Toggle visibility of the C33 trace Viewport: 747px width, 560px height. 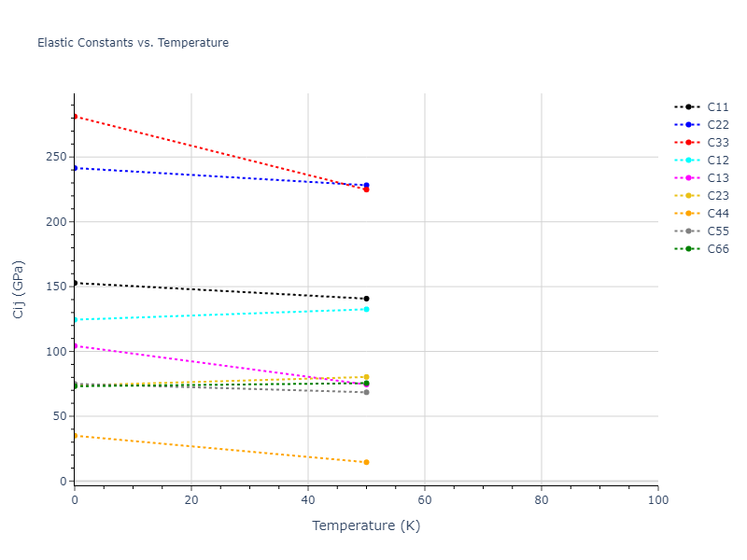[717, 143]
